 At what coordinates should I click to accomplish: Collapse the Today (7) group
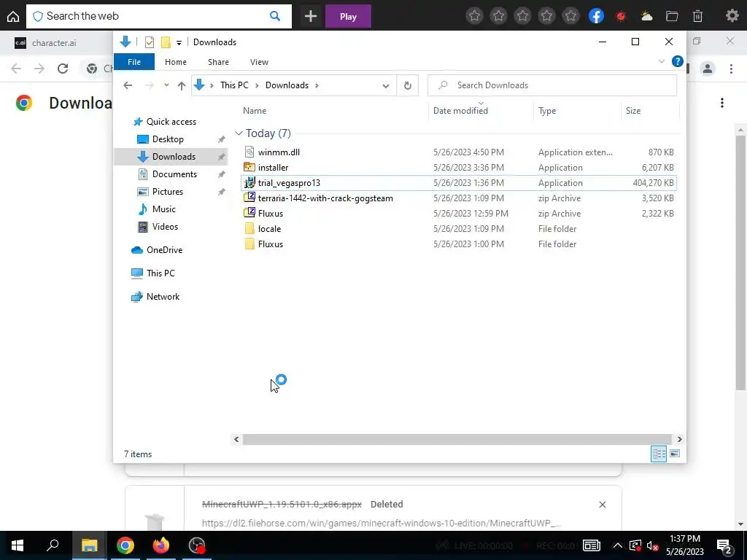point(239,133)
